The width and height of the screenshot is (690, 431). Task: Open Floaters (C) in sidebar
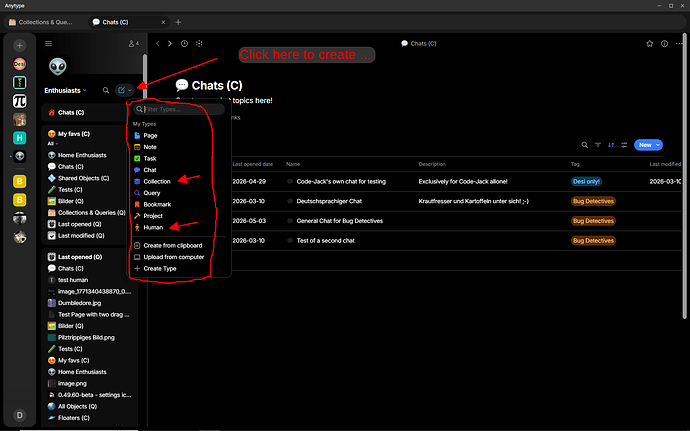pyautogui.click(x=73, y=418)
